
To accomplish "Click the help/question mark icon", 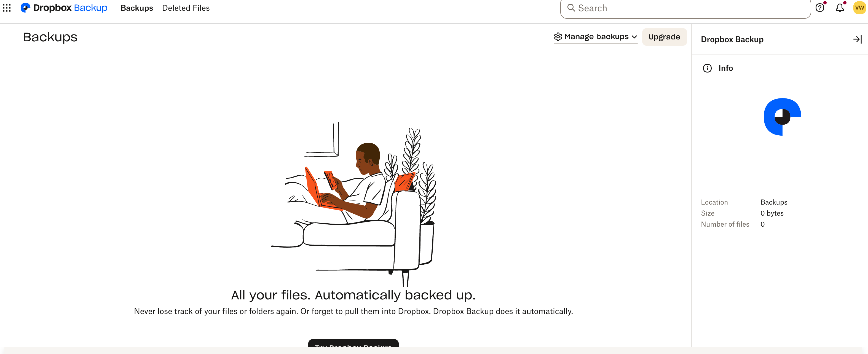I will coord(821,8).
